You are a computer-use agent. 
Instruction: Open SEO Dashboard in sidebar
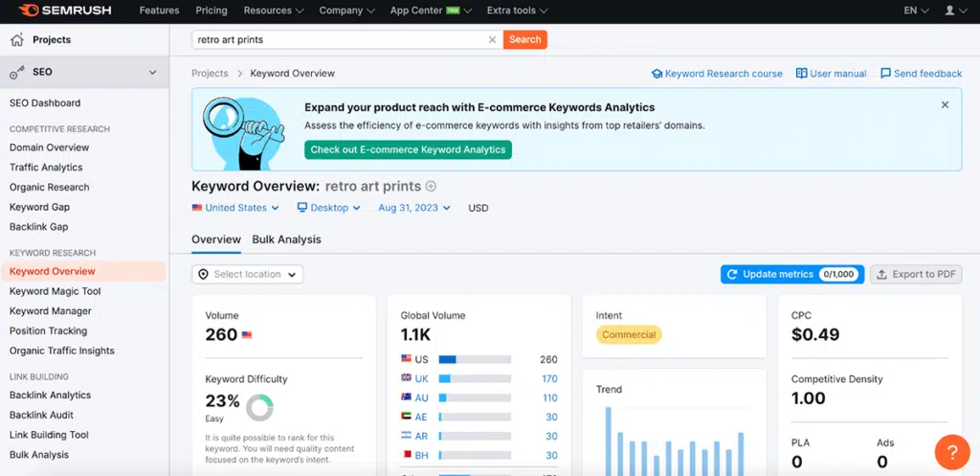click(45, 103)
